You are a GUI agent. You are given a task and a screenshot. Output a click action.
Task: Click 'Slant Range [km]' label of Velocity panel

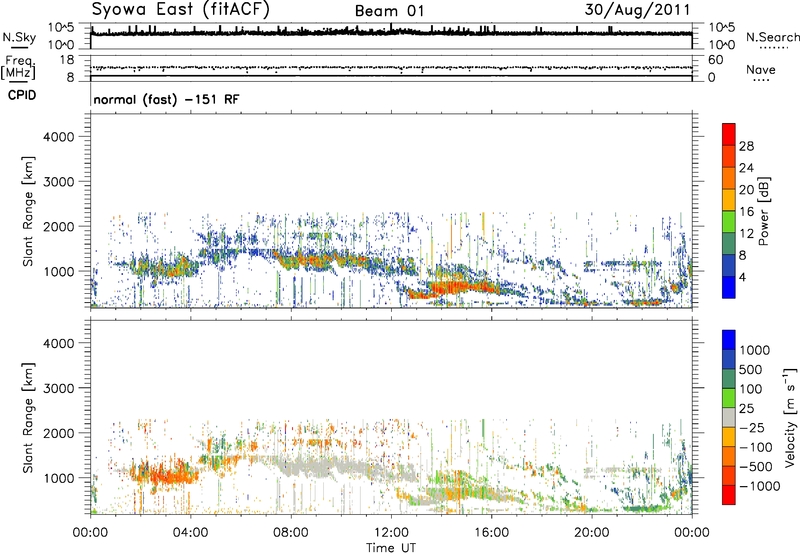pos(28,418)
